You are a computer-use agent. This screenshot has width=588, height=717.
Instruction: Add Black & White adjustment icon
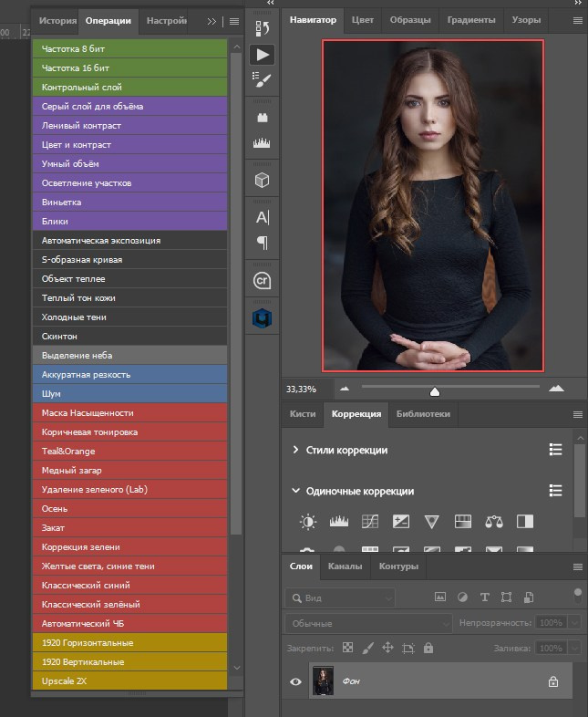[x=525, y=521]
